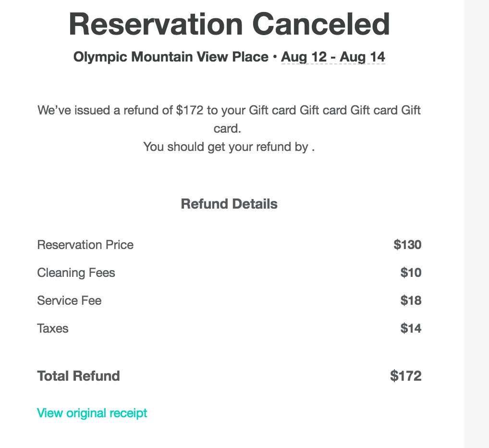Image resolution: width=489 pixels, height=448 pixels.
Task: Select the Service Fee label
Action: [69, 300]
